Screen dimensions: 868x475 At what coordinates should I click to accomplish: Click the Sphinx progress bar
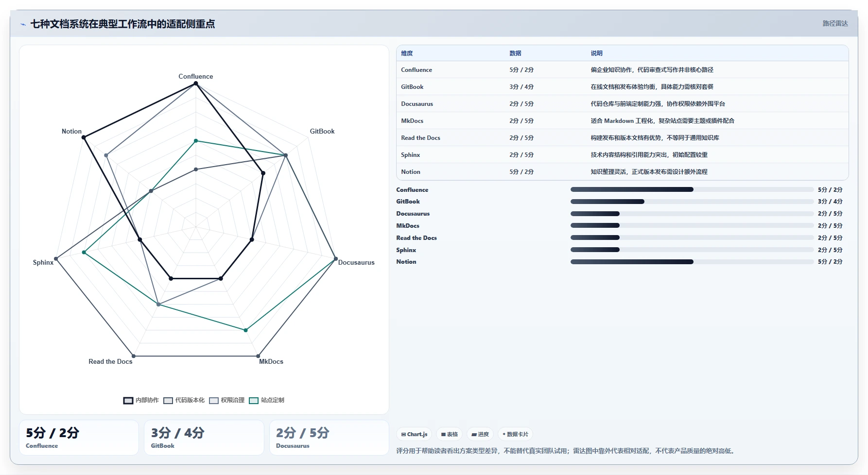(692, 250)
